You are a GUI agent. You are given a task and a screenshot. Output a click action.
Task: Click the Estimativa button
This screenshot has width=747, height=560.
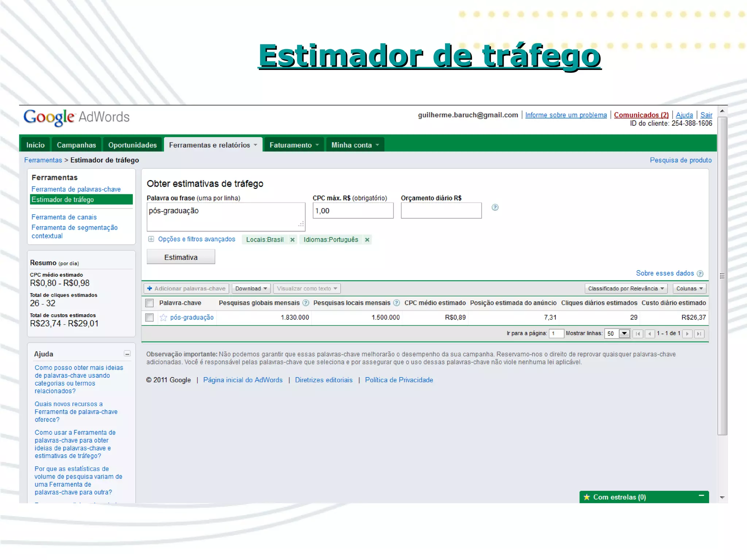click(x=181, y=257)
